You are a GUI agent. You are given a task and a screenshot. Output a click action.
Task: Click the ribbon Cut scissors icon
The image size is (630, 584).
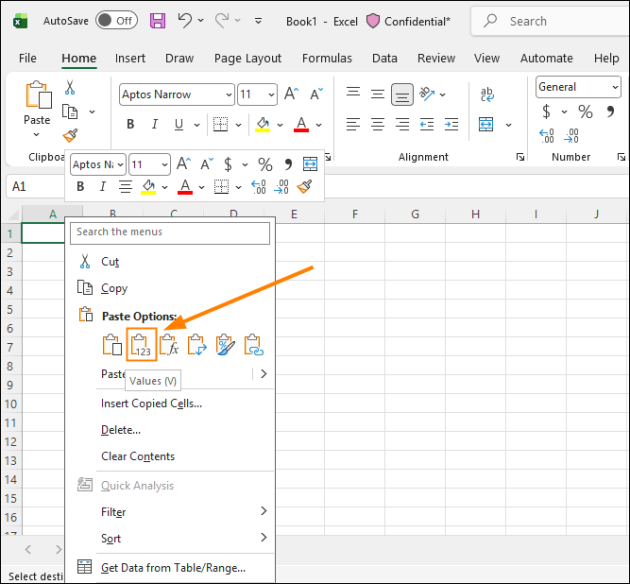70,87
